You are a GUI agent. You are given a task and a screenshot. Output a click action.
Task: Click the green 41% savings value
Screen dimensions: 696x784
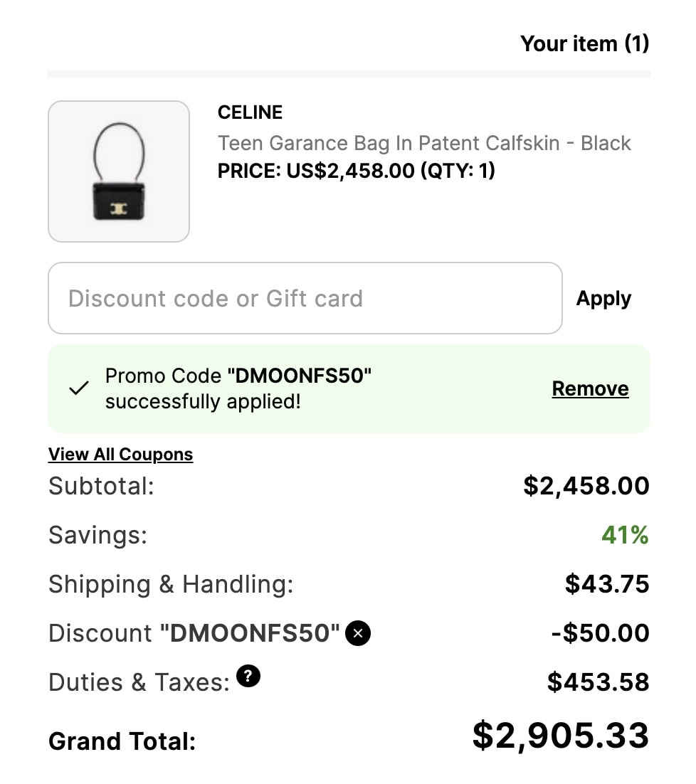(625, 535)
